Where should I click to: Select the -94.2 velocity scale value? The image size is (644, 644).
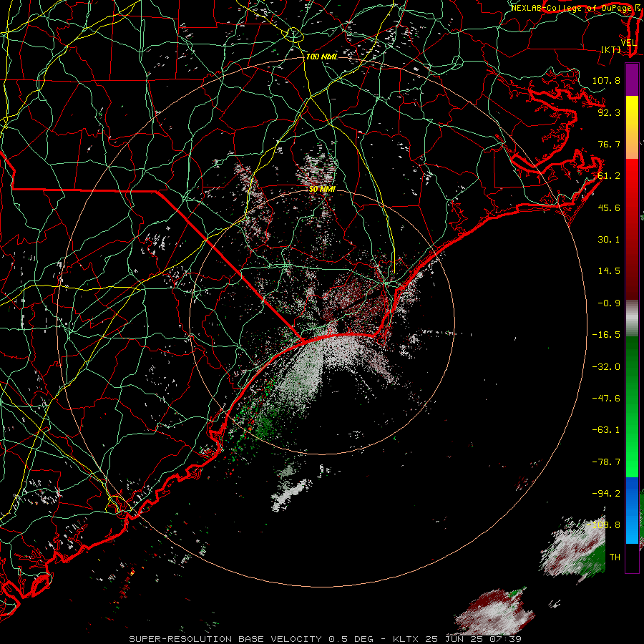coord(606,493)
